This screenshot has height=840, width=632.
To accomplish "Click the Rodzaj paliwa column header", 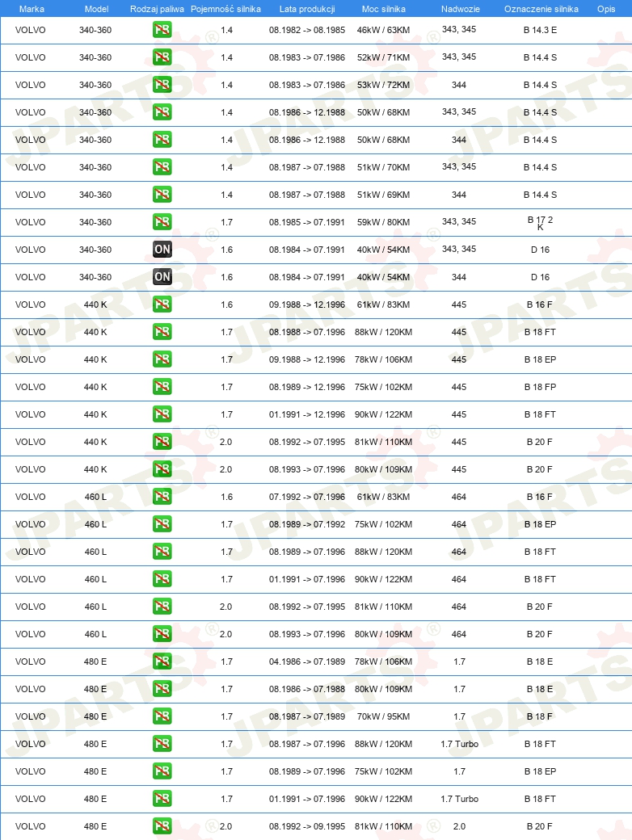I will point(157,9).
